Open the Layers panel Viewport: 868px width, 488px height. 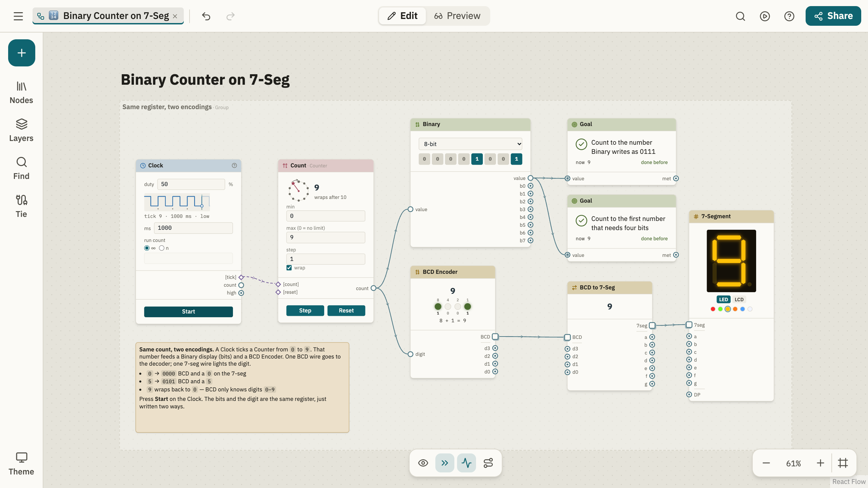pos(21,130)
